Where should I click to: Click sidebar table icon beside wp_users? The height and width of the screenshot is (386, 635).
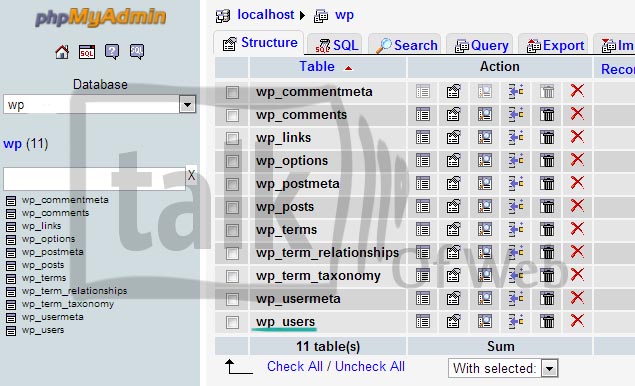[11, 331]
